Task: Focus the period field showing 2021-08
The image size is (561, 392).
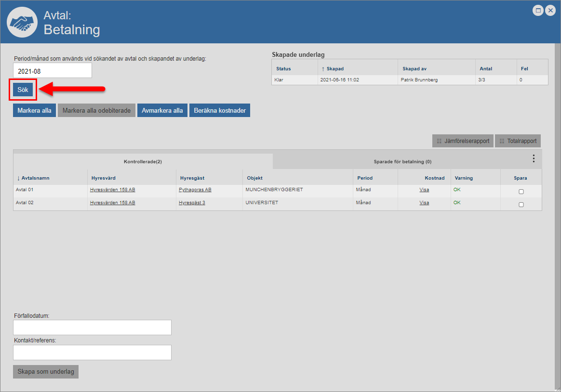Action: pyautogui.click(x=52, y=71)
